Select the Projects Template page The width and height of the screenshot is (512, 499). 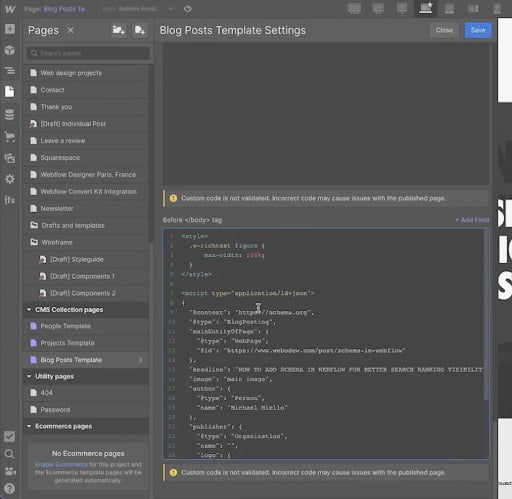[86, 343]
